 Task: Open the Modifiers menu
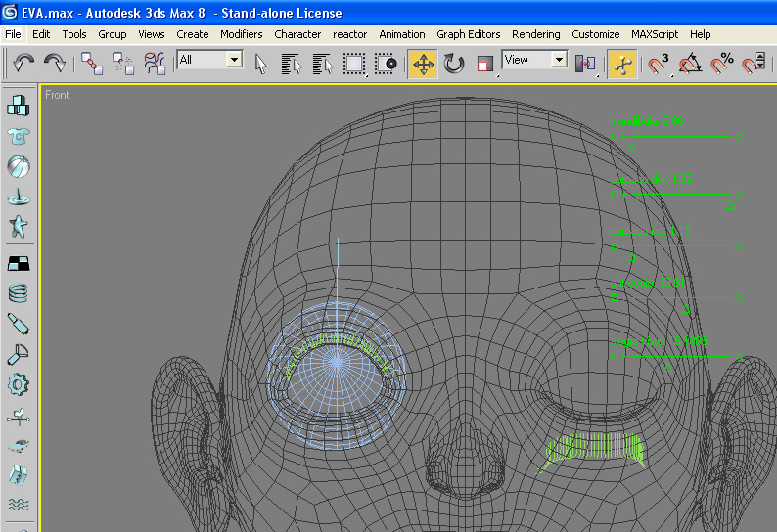tap(241, 34)
